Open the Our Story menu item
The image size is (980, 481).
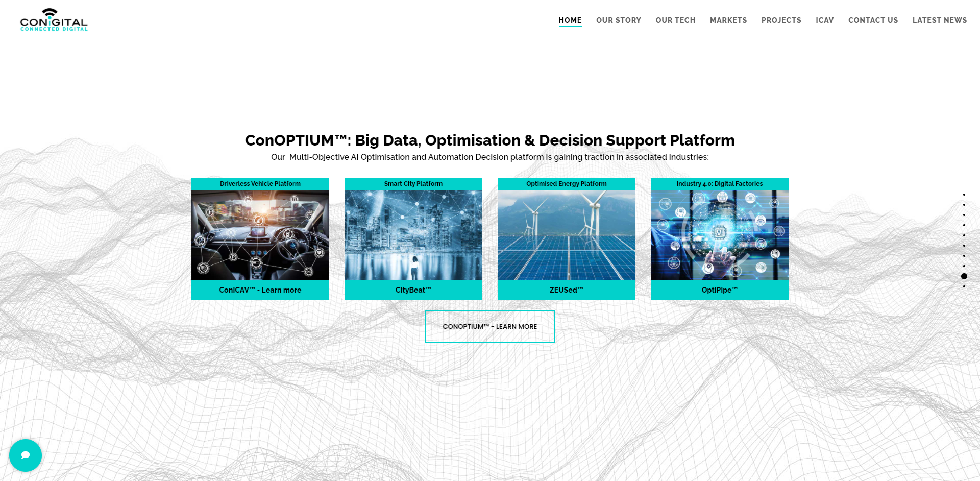click(x=618, y=20)
